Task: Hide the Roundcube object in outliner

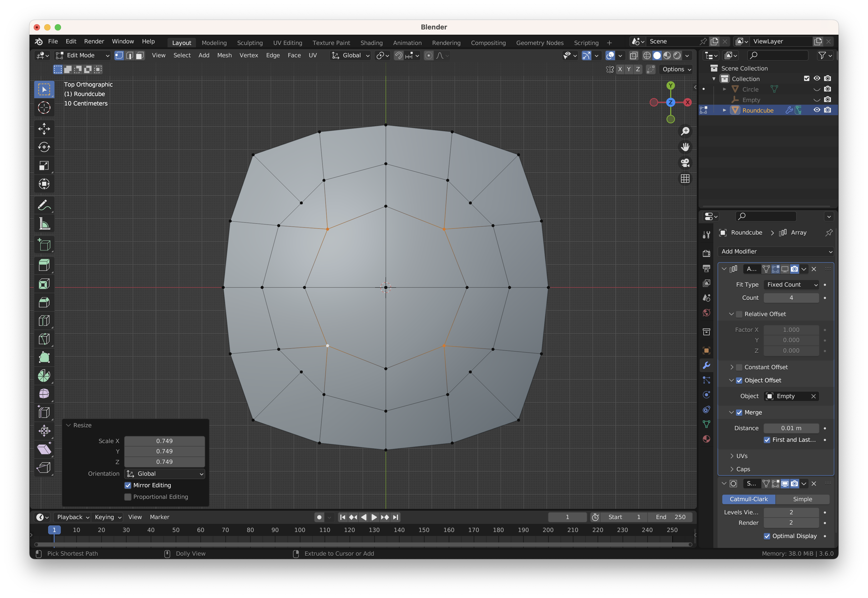Action: pos(817,110)
